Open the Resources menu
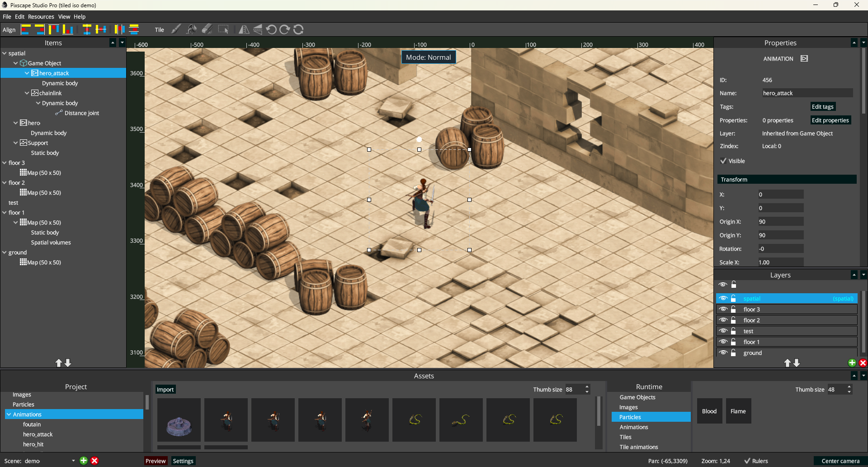This screenshot has height=467, width=868. 41,16
